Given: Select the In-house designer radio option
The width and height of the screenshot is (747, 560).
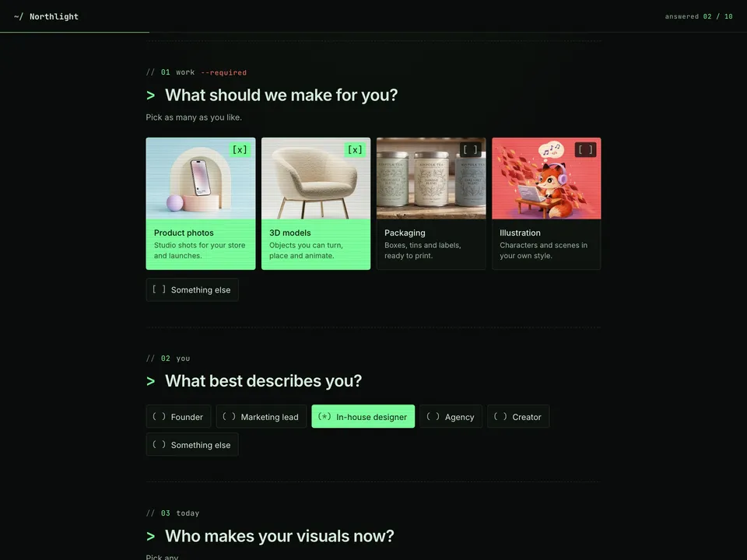Looking at the screenshot, I should point(363,417).
